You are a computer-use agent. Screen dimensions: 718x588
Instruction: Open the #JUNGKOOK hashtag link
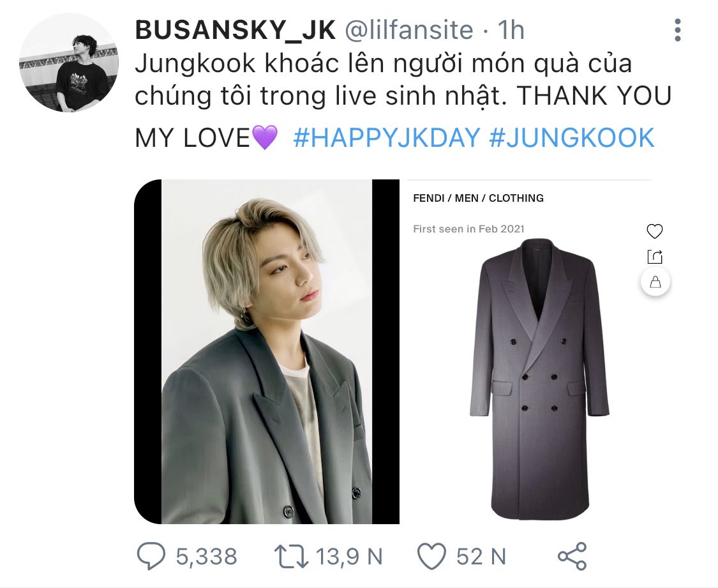572,137
